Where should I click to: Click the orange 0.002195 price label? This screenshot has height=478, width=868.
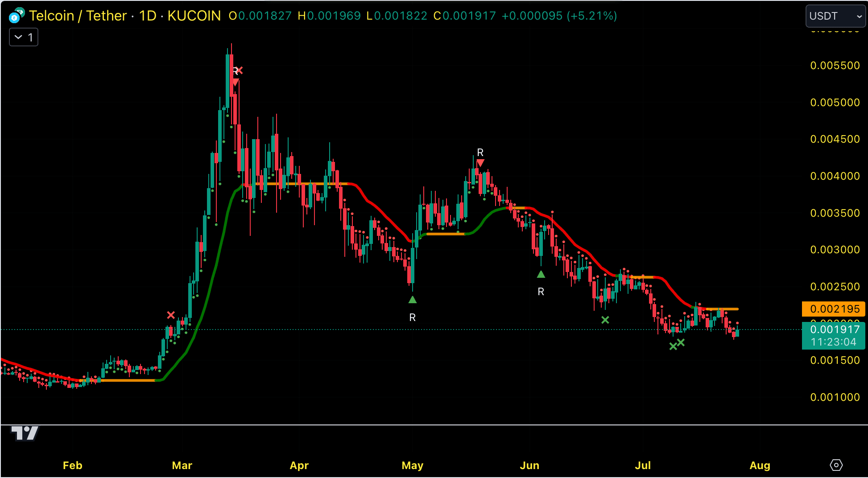pyautogui.click(x=834, y=309)
